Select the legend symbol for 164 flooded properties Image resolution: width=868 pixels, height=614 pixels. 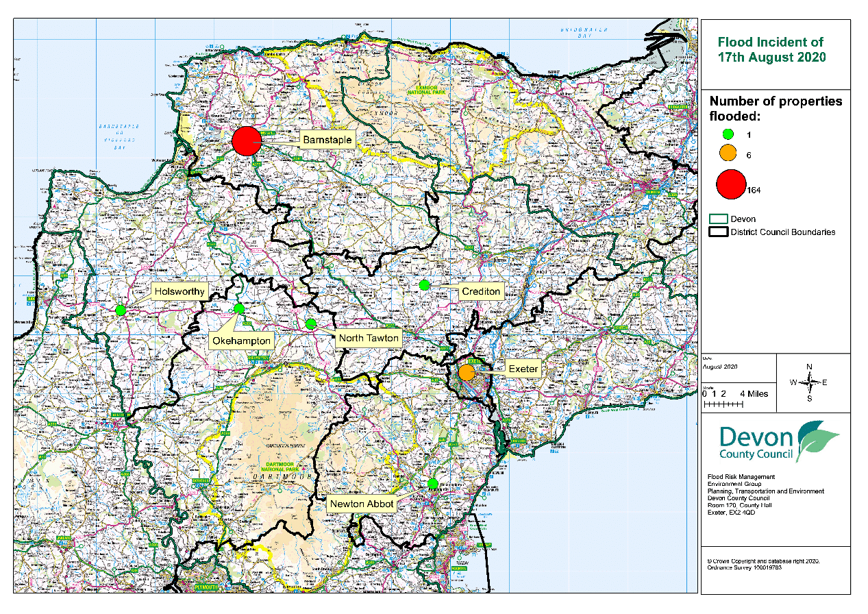pyautogui.click(x=730, y=185)
